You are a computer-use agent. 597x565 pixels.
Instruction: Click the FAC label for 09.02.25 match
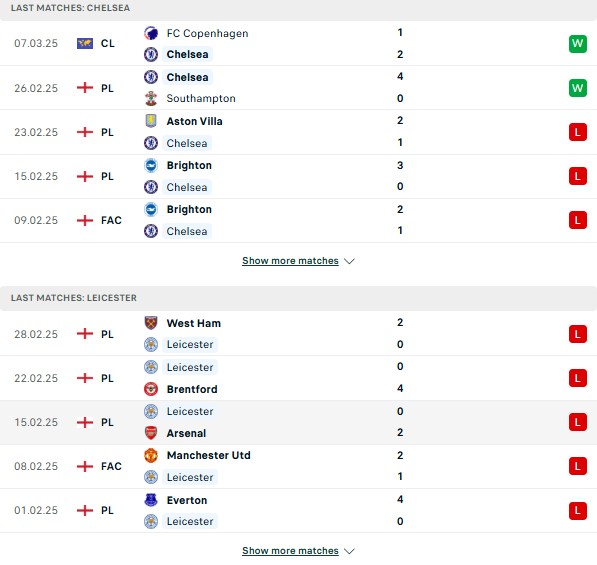click(x=111, y=220)
